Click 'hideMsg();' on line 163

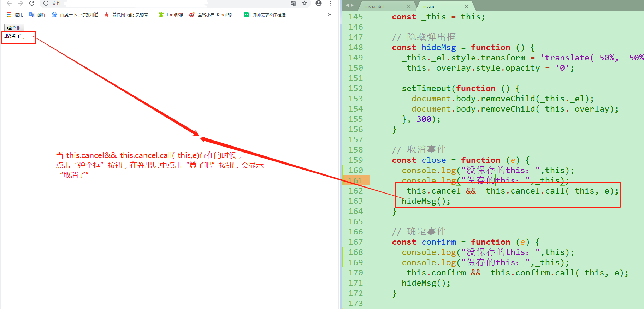pos(426,201)
